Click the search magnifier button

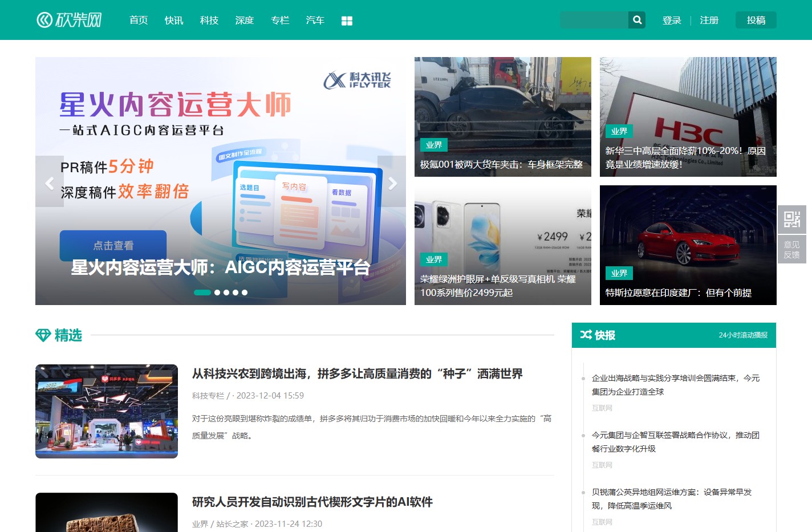click(637, 20)
